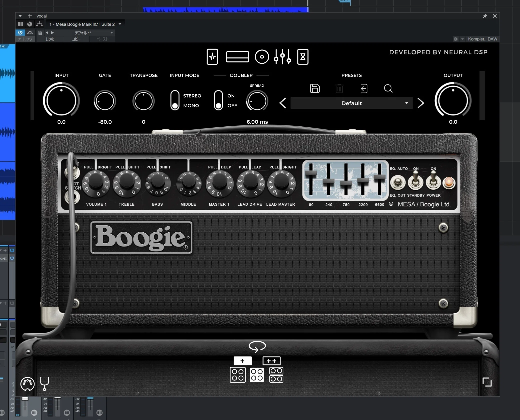Open plugin settings gear icon
The image size is (520, 420).
click(456, 39)
